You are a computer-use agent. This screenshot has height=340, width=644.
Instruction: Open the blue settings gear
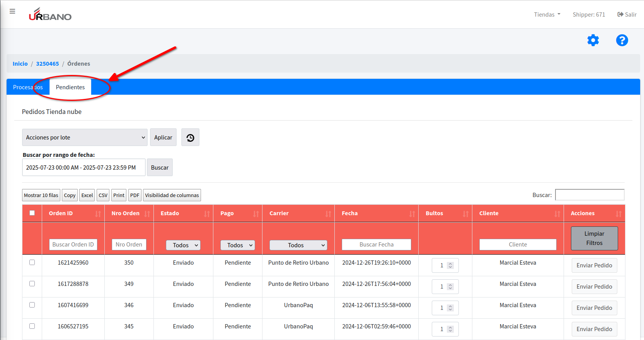point(593,40)
